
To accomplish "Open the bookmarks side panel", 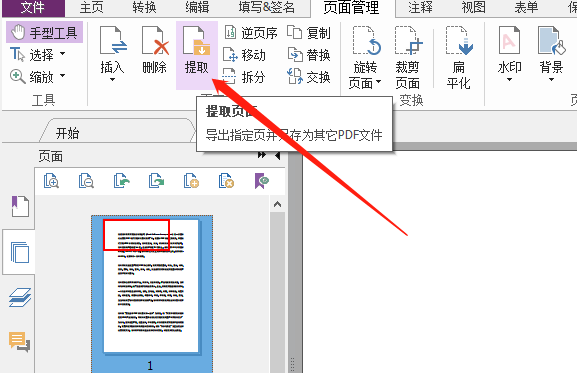I will coord(20,206).
